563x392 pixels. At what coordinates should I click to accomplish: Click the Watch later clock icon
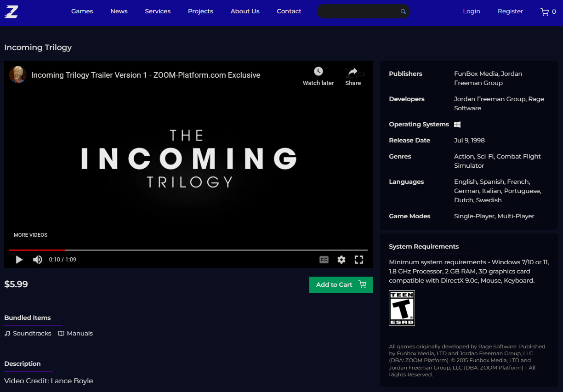point(318,71)
